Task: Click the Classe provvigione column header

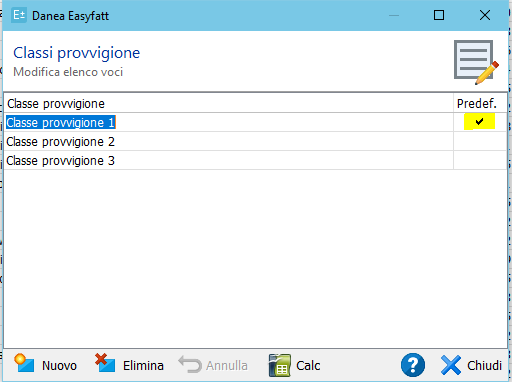Action: [x=228, y=103]
